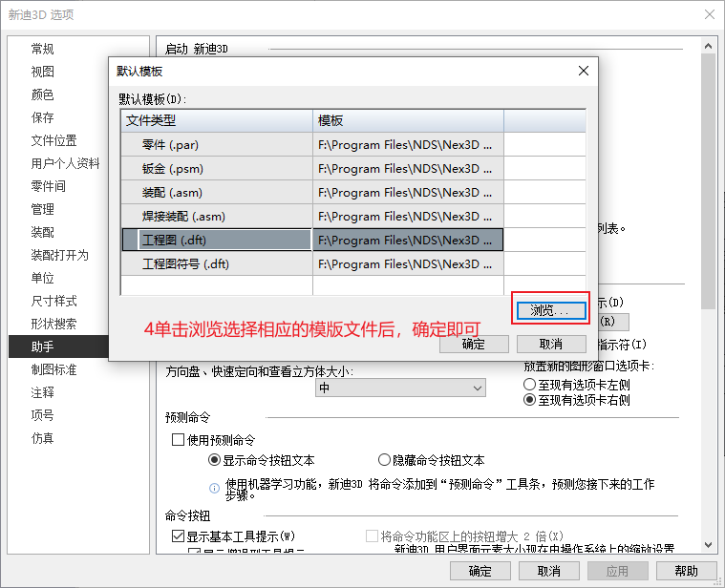Click 取消 in the 新迪3D 选项 window
The image size is (725, 588).
pos(549,571)
